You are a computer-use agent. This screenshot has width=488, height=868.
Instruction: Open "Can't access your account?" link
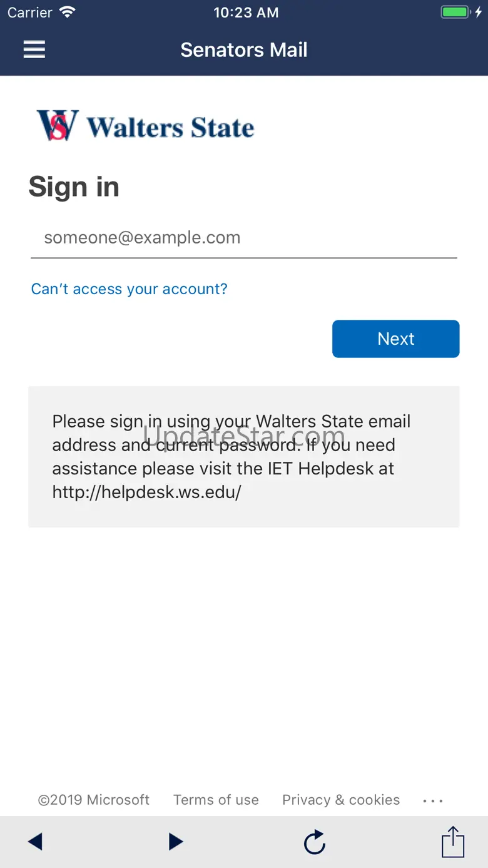point(130,288)
